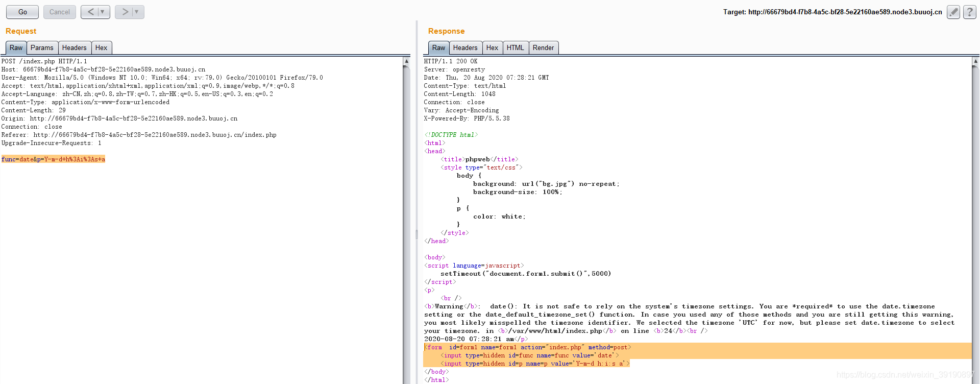Go forward to next request history

pos(125,12)
